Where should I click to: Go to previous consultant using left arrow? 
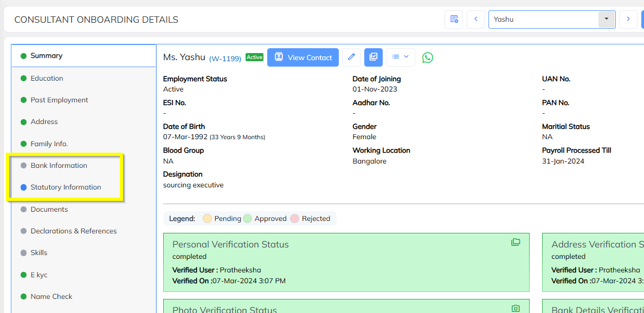point(475,19)
